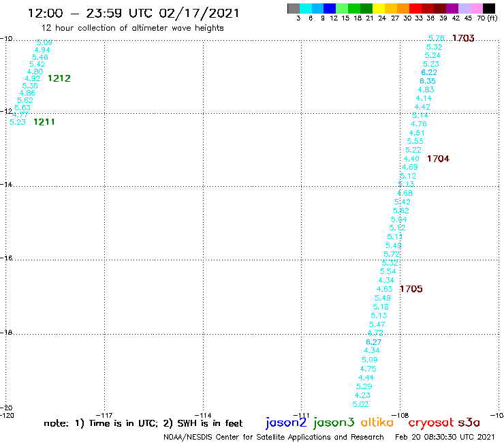The height and width of the screenshot is (443, 504).
Task: Select the data value '5.72'
Action: click(392, 254)
